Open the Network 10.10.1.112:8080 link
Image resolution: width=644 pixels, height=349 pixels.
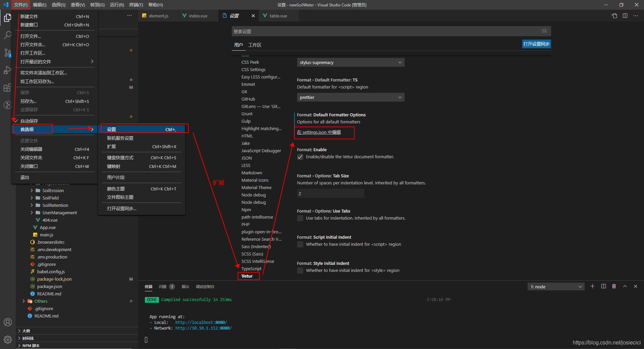[x=203, y=328]
